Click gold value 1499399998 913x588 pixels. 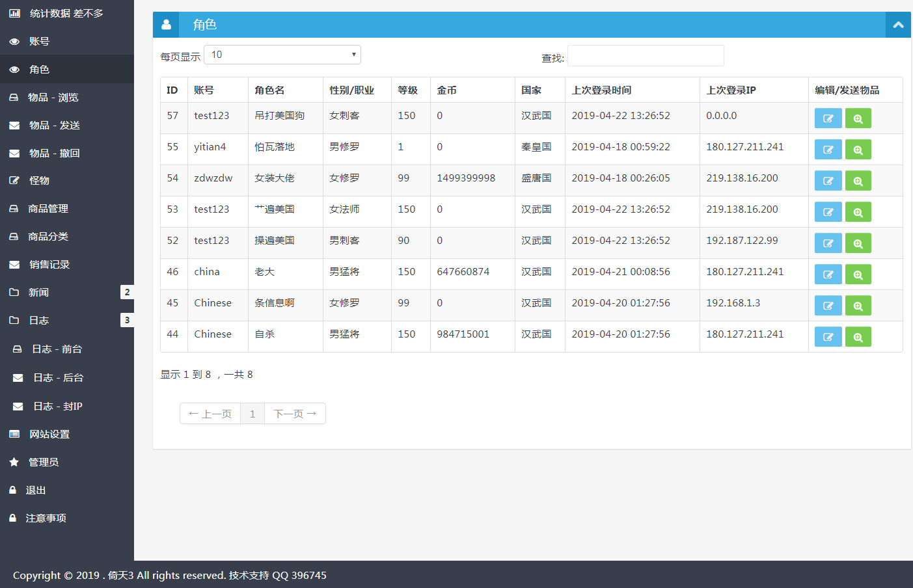[x=466, y=178]
